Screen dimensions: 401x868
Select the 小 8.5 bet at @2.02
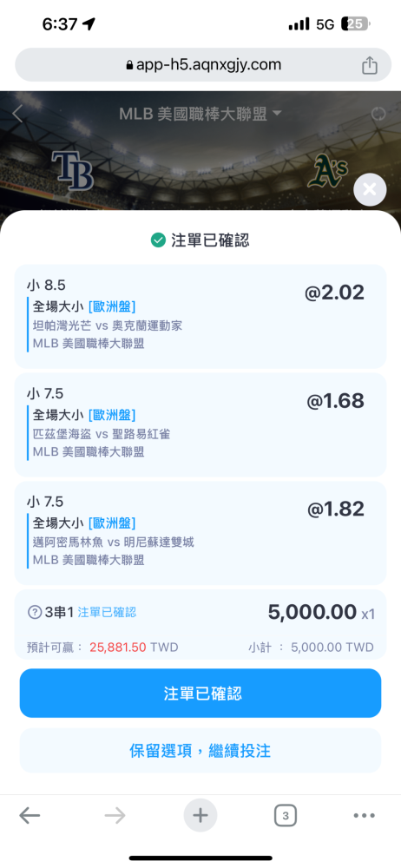click(200, 317)
